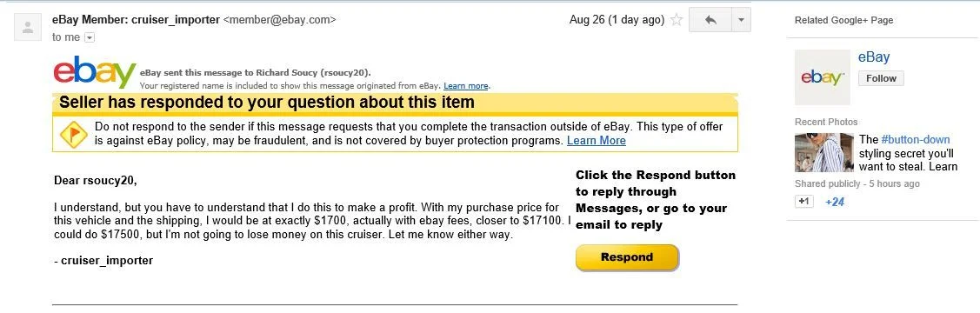Click the orange flag warning icon
The image size is (980, 313).
tap(73, 134)
